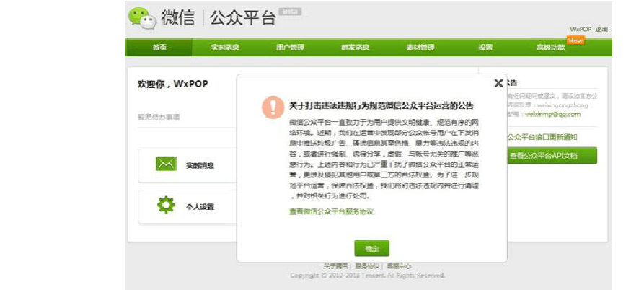Click the green gear 个人设置 icon
644x290 pixels.
click(166, 206)
